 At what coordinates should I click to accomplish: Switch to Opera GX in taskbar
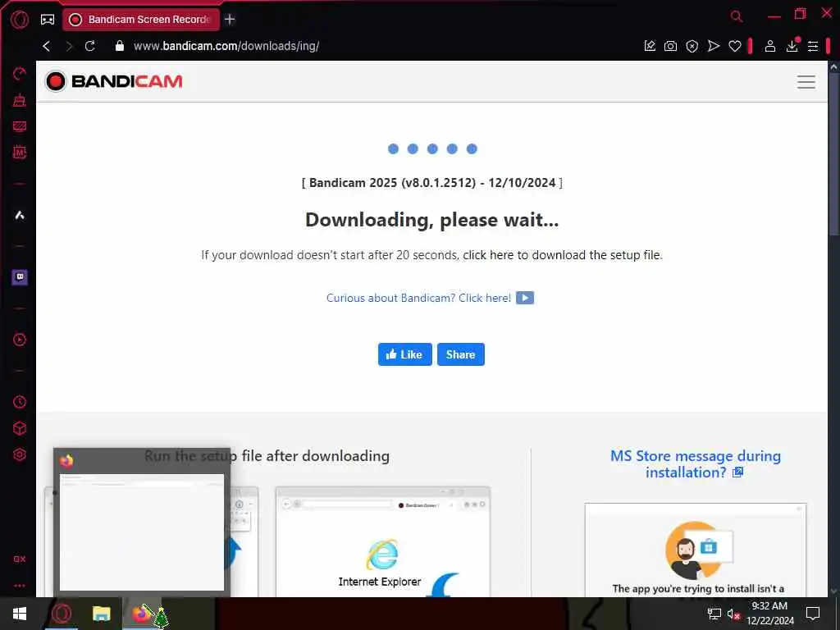coord(61,614)
